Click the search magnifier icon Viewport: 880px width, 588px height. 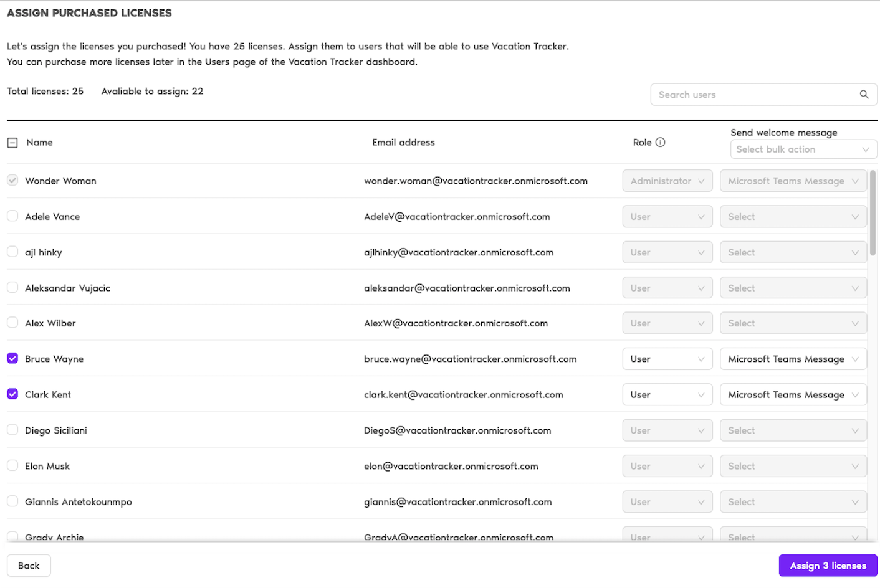[x=864, y=95]
